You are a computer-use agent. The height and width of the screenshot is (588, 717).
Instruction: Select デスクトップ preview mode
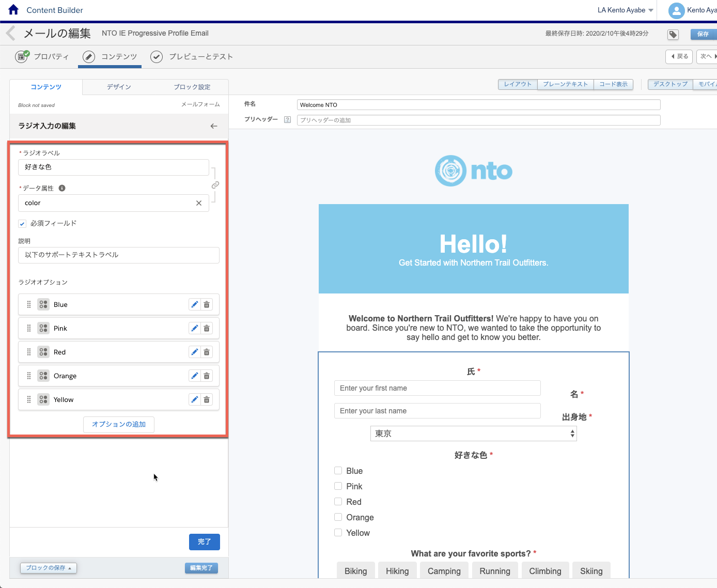(671, 84)
